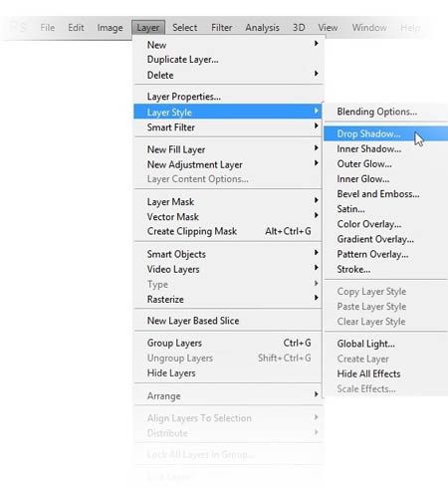Choose Drop Shadow from Layer Style submenu
The width and height of the screenshot is (448, 488).
click(385, 133)
